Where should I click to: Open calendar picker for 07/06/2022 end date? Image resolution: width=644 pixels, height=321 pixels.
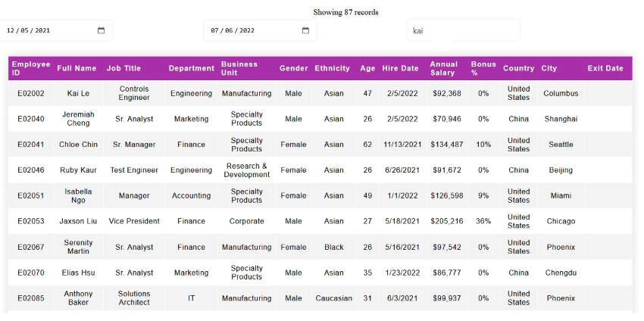tap(305, 30)
